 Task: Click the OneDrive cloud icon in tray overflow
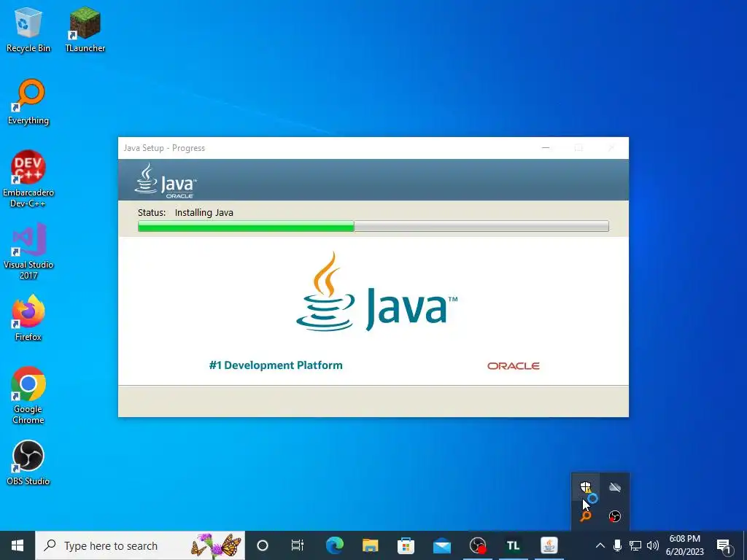coord(614,487)
